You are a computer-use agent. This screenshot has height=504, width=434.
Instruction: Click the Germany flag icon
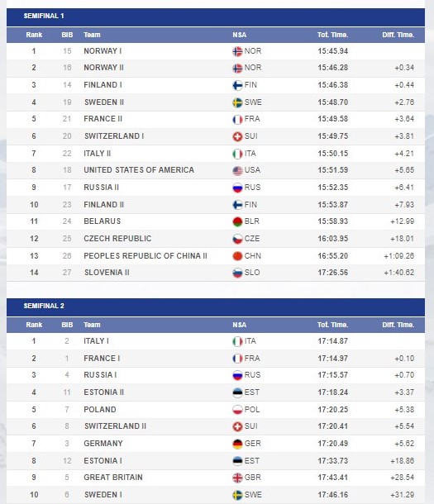pos(237,444)
